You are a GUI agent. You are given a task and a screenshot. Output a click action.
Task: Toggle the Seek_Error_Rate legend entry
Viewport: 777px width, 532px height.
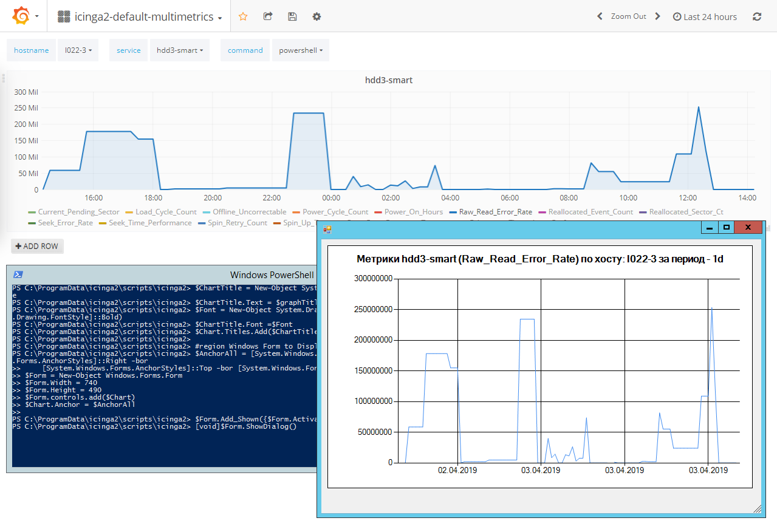pyautogui.click(x=65, y=223)
